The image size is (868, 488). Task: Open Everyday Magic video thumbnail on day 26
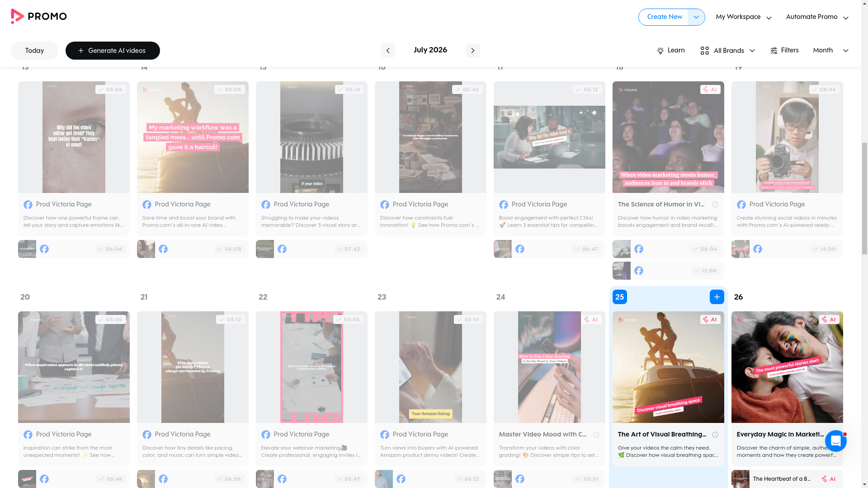pos(787,367)
